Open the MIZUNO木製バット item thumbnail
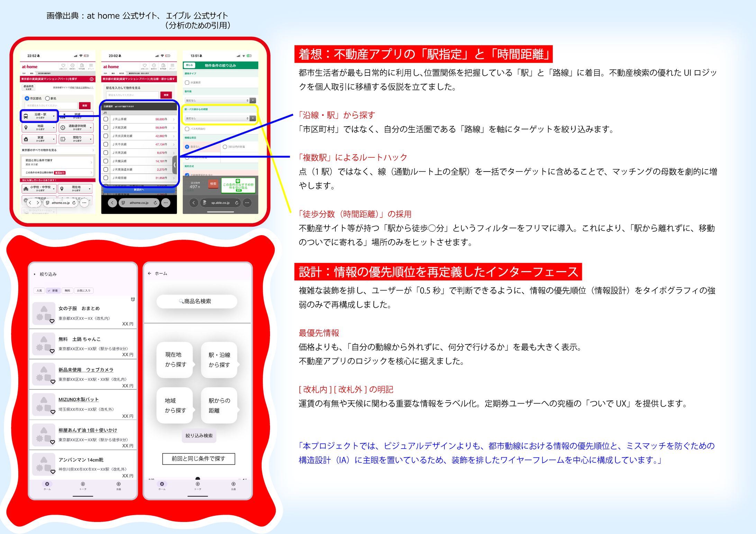Image resolution: width=756 pixels, height=534 pixels. pos(44,405)
